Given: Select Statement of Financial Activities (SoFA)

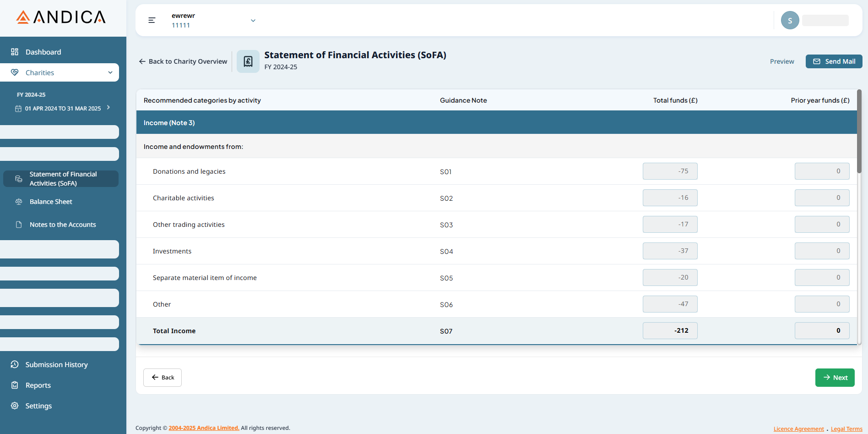Looking at the screenshot, I should (x=63, y=178).
